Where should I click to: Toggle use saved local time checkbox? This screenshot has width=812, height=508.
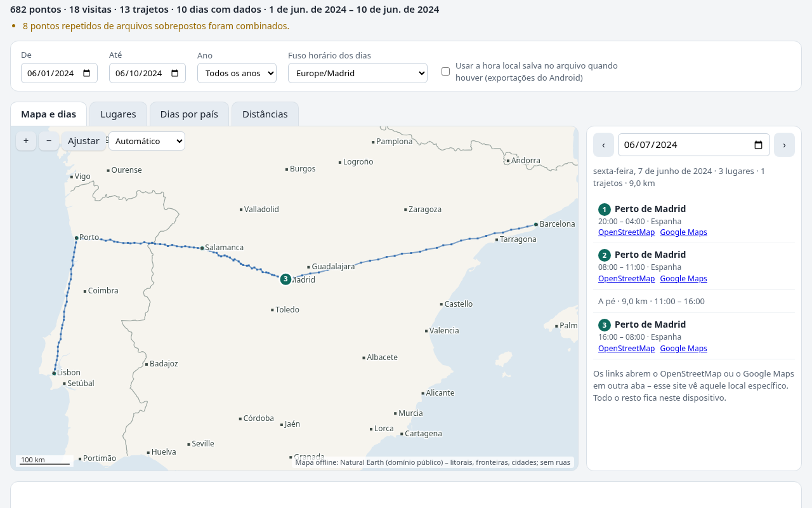pyautogui.click(x=445, y=72)
